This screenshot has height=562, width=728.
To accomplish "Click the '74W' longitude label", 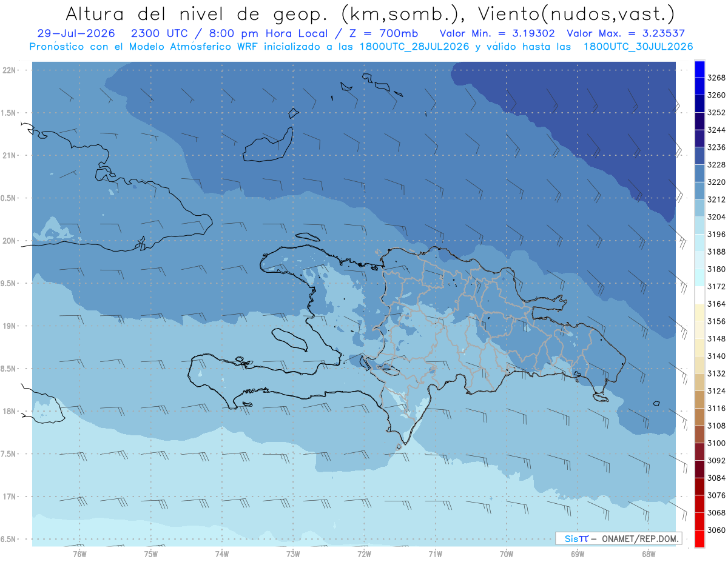I will (x=222, y=553).
